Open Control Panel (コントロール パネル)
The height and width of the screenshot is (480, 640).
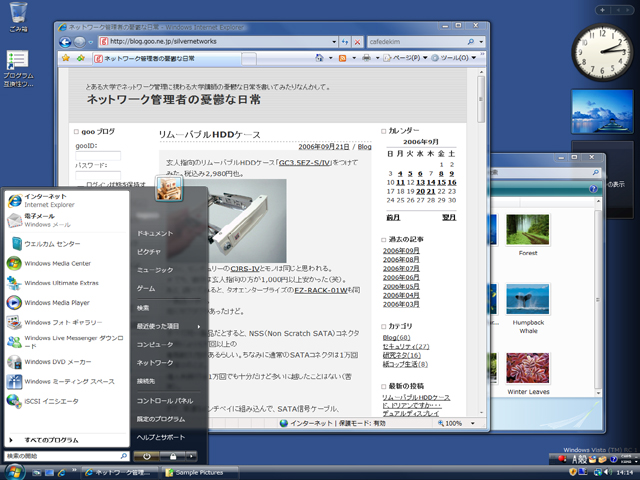(x=165, y=401)
